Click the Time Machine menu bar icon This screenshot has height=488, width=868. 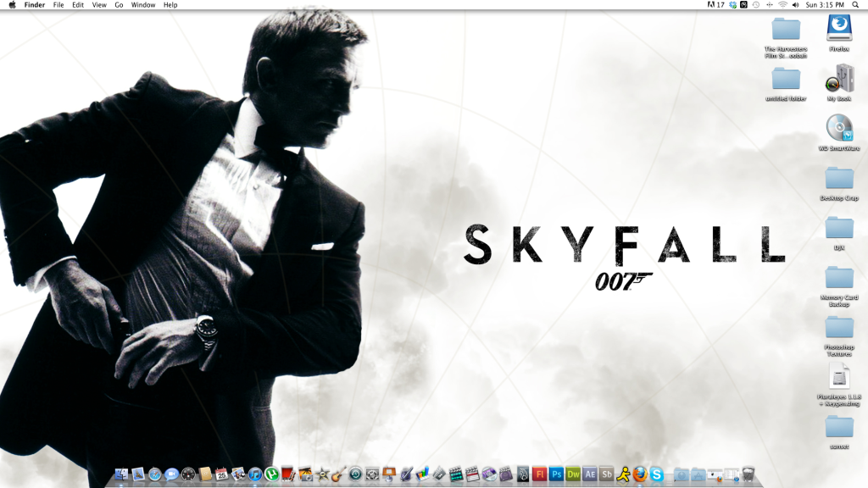click(x=755, y=5)
